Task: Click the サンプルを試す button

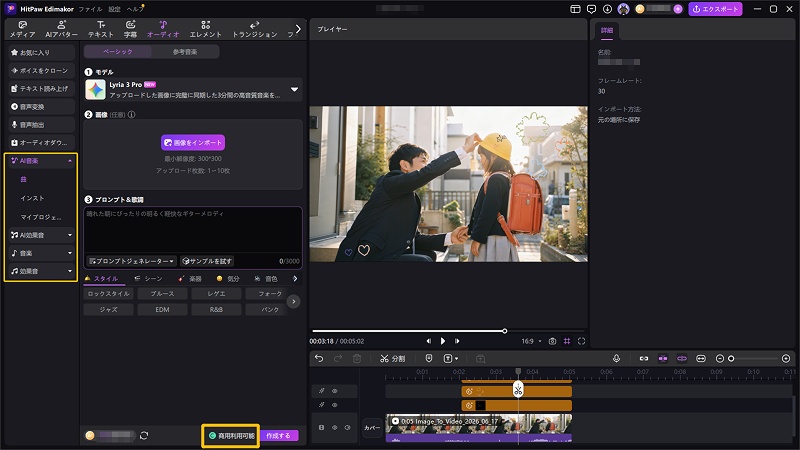Action: coord(207,261)
